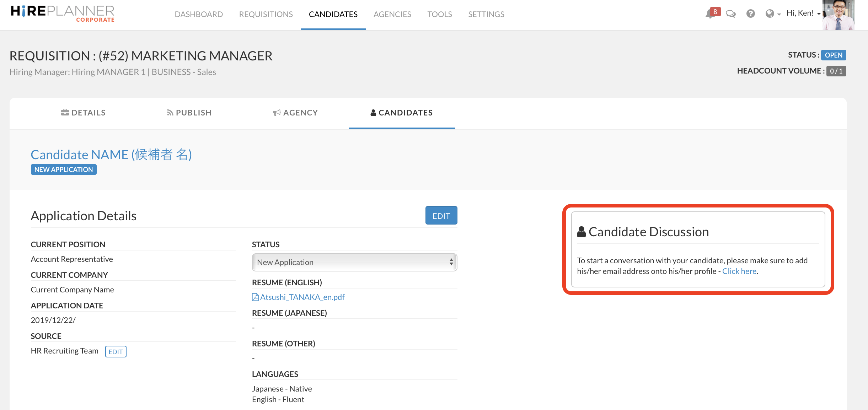The width and height of the screenshot is (868, 410).
Task: Click the globe language icon
Action: pos(770,14)
